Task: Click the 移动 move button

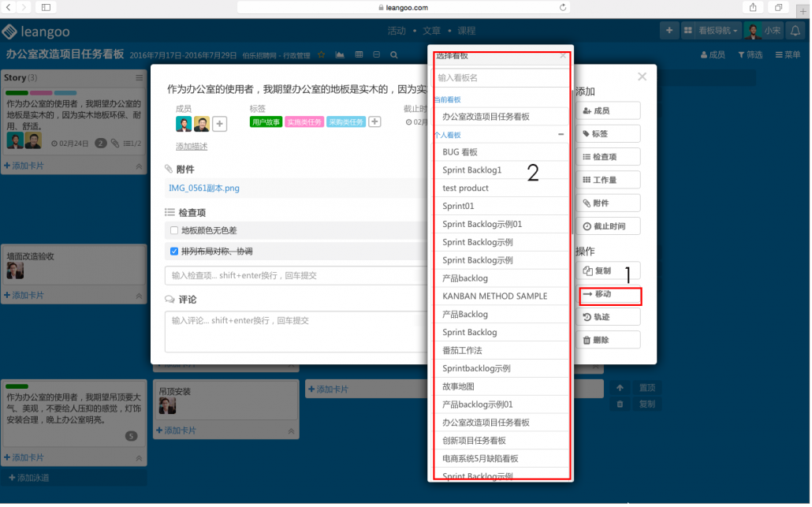Action: (609, 295)
